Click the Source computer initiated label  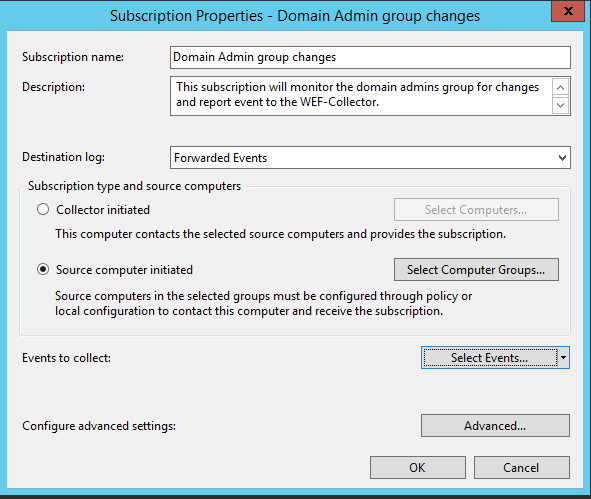[x=124, y=270]
